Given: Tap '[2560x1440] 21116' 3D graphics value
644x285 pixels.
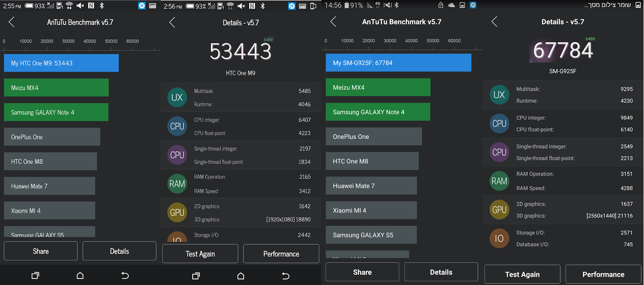Looking at the screenshot, I should tap(609, 216).
